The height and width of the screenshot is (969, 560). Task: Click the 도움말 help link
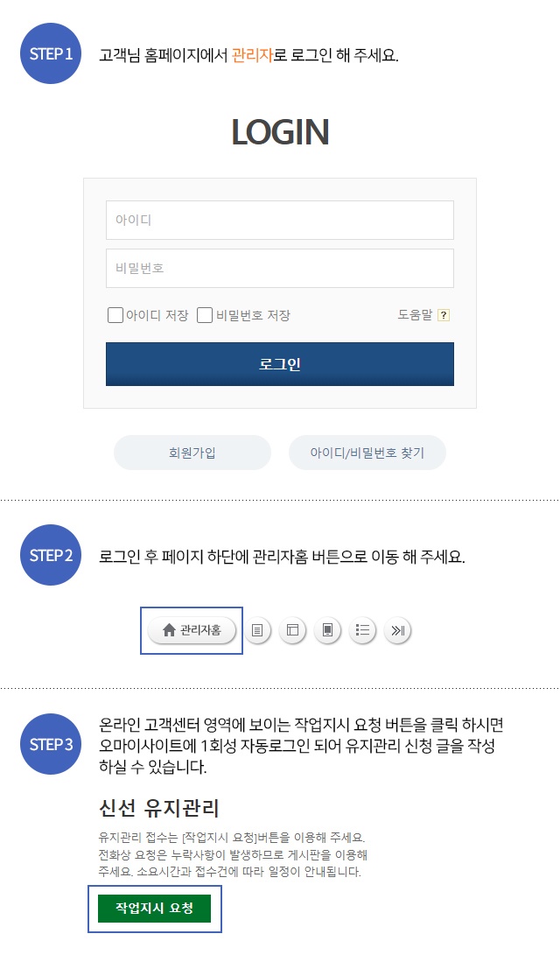click(415, 315)
